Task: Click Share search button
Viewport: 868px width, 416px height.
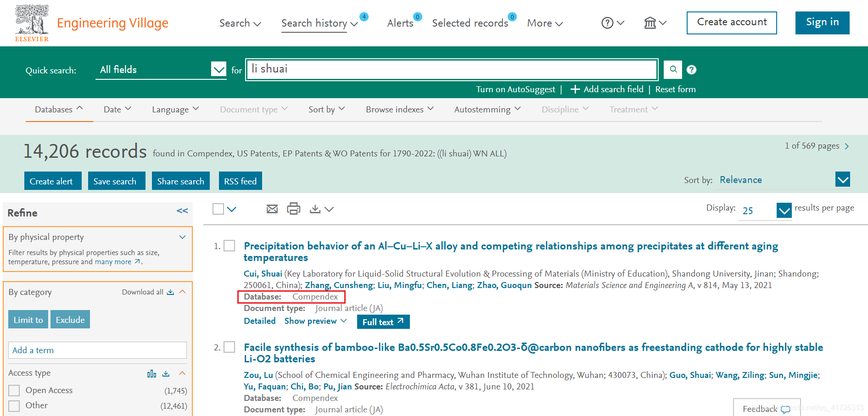Action: tap(181, 181)
